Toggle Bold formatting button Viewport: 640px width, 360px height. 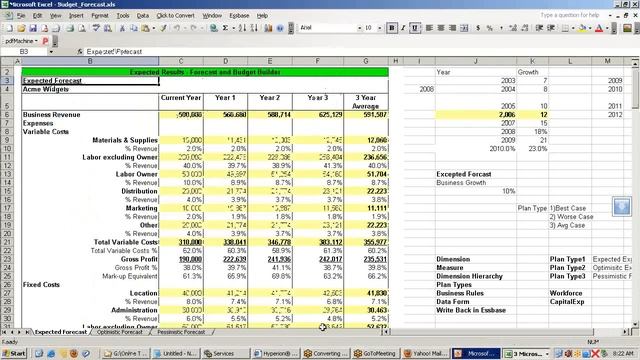pyautogui.click(x=391, y=28)
